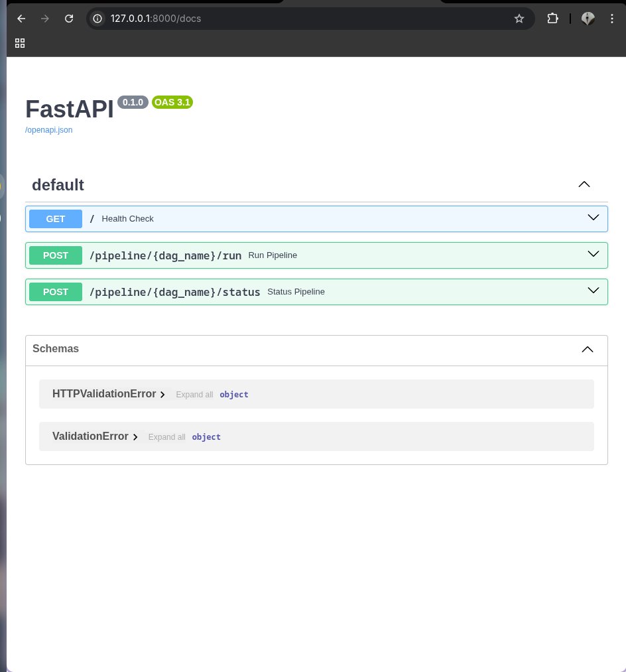Viewport: 626px width, 672px height.
Task: Click the Run Pipeline summary text
Action: point(273,255)
